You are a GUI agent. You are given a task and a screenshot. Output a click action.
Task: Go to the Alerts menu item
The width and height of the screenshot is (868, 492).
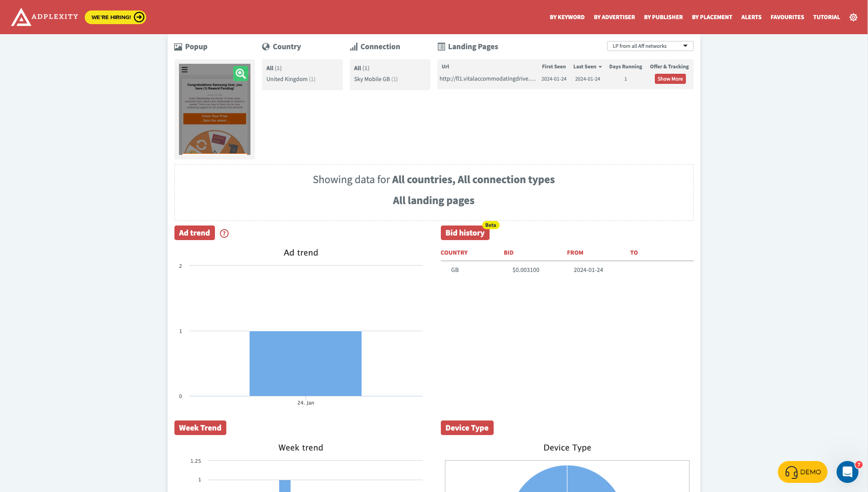pos(751,17)
